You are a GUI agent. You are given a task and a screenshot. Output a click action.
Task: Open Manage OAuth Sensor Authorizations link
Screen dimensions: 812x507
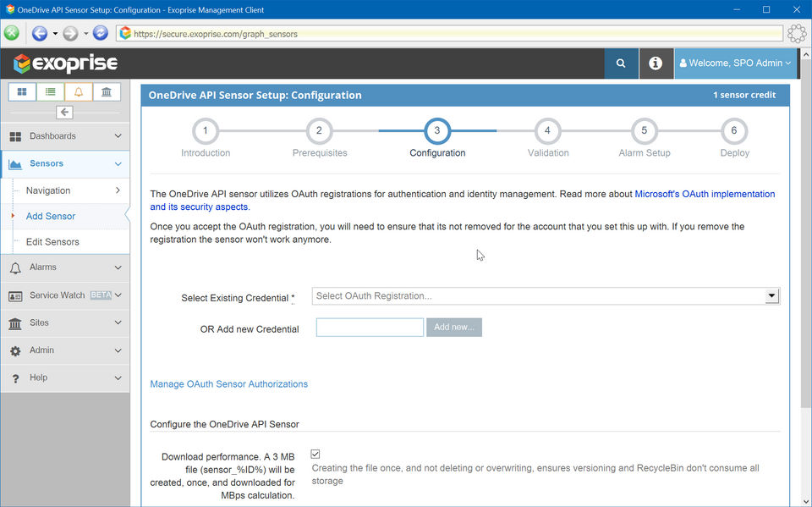229,384
